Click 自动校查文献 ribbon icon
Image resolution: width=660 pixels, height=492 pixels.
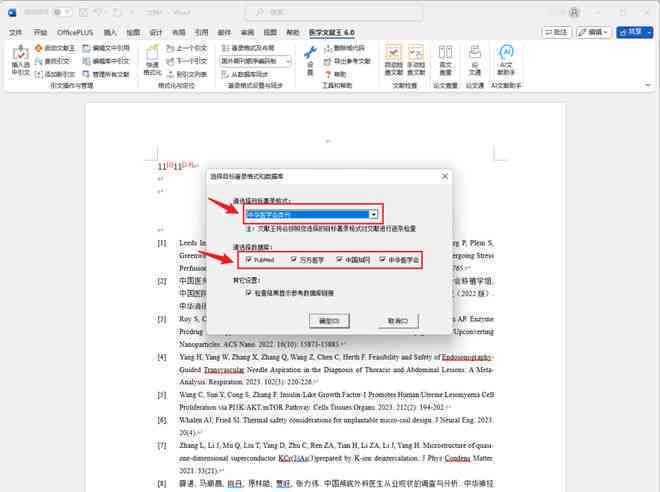click(394, 61)
